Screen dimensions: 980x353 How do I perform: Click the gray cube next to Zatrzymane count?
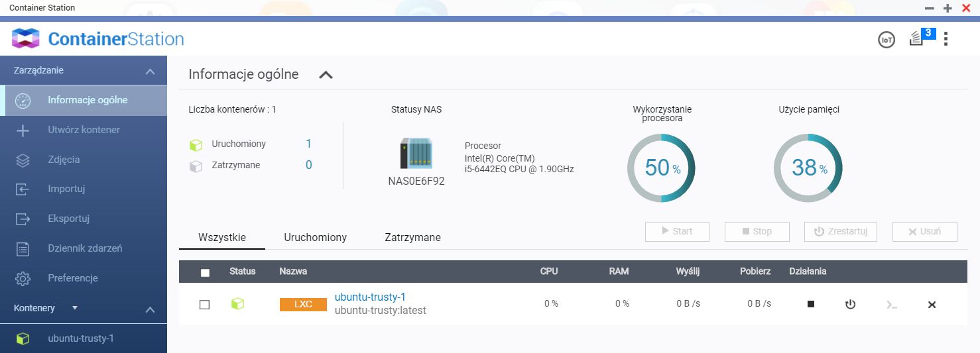[x=196, y=166]
